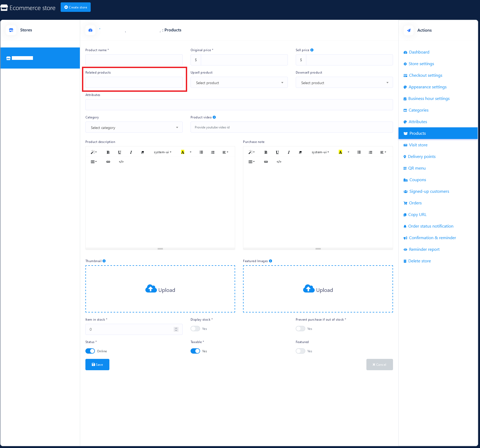Screen dimensions: 480x448
Task: Click Underline in Product description editor
Action: click(119, 152)
